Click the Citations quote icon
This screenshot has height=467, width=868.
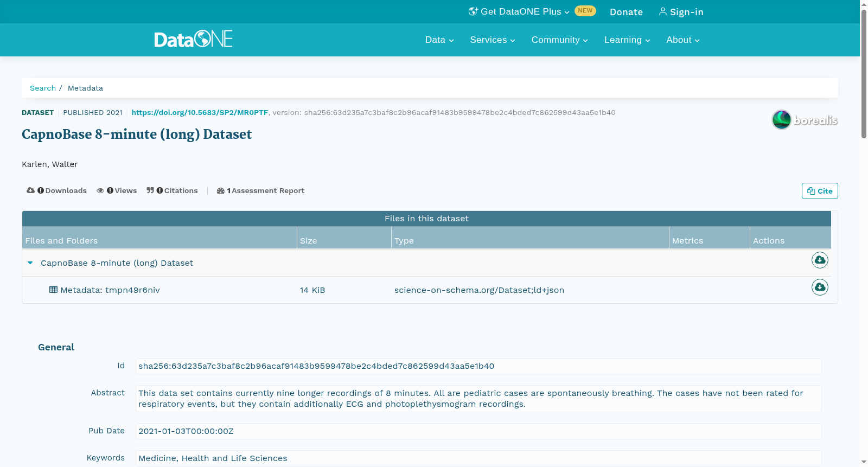pos(150,190)
